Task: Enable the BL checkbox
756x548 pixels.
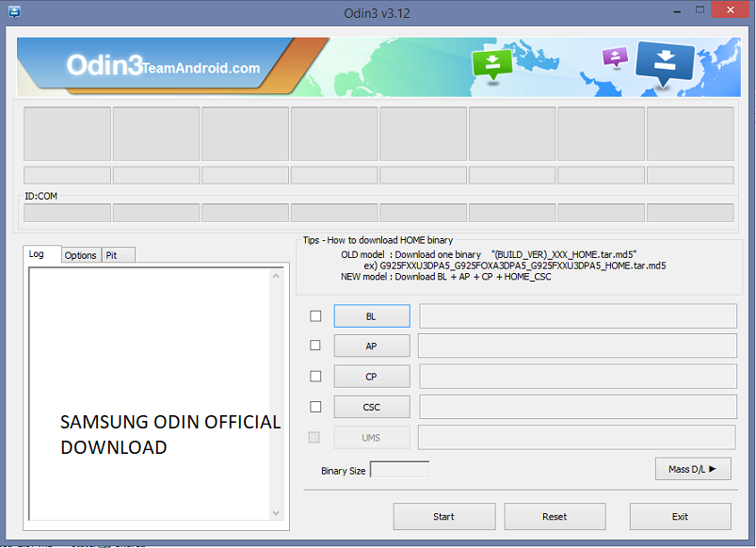Action: click(315, 315)
